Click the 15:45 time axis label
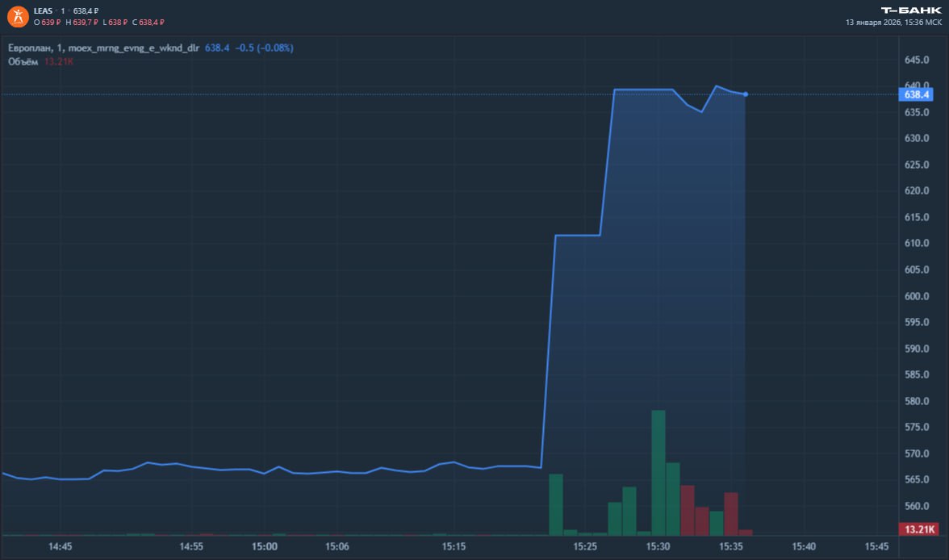Image resolution: width=949 pixels, height=560 pixels. pyautogui.click(x=876, y=547)
